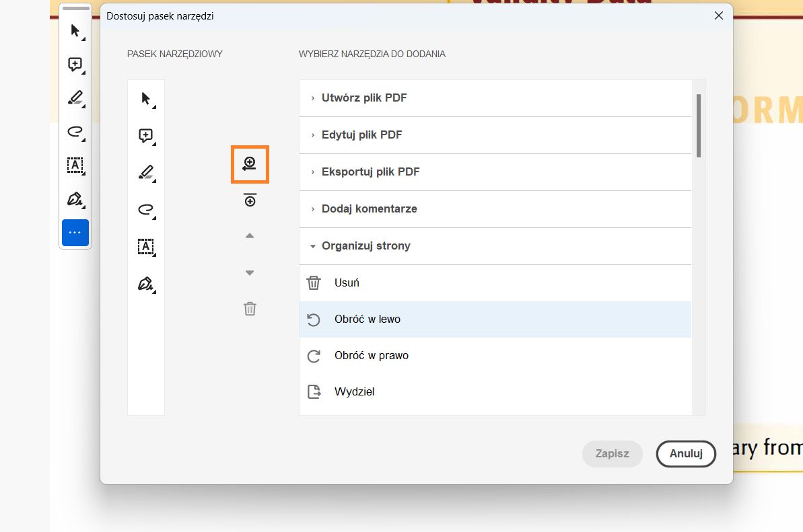This screenshot has width=803, height=532.
Task: Expand the Edytuj plik PDF section
Action: (361, 135)
